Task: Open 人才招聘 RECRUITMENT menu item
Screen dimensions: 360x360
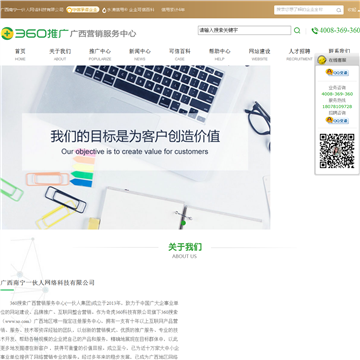Action: (299, 54)
